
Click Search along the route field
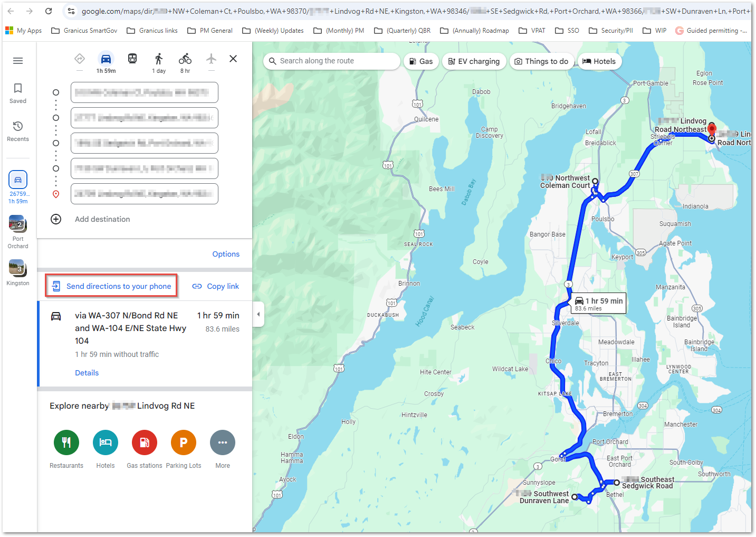coord(332,61)
